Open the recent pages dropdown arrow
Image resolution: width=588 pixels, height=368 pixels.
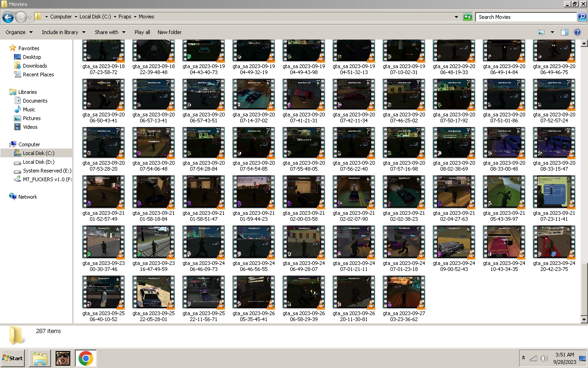(x=30, y=17)
